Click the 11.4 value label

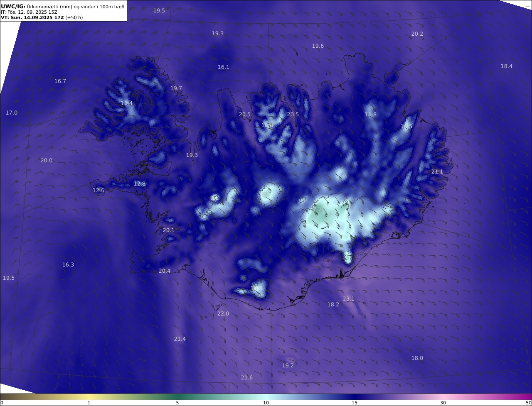click(127, 103)
